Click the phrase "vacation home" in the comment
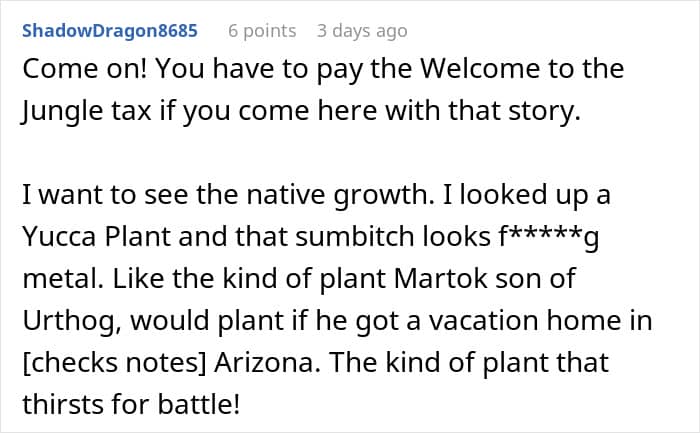This screenshot has width=700, height=433. 525,321
